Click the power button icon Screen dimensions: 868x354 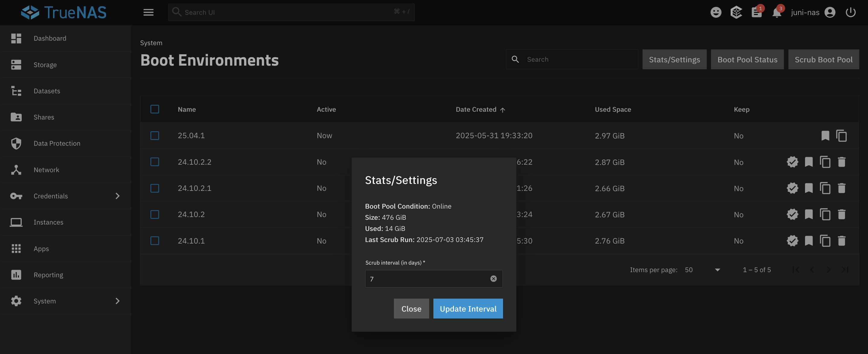click(x=851, y=12)
